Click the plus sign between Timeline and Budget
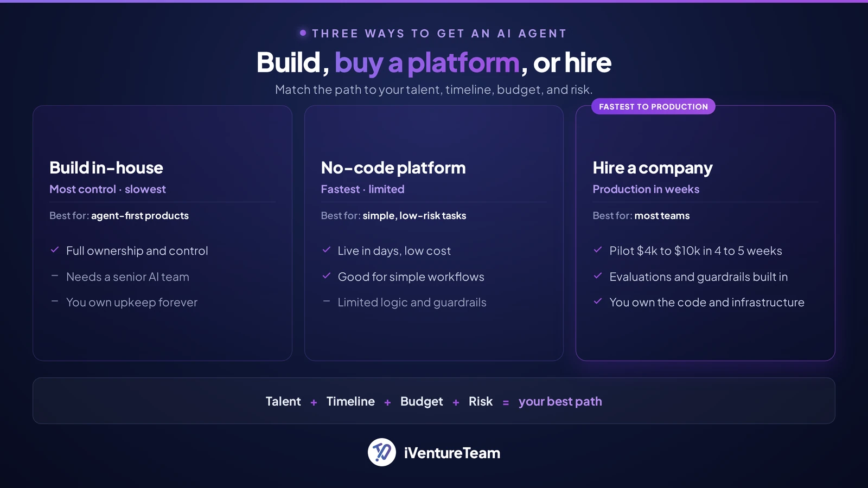 387,402
